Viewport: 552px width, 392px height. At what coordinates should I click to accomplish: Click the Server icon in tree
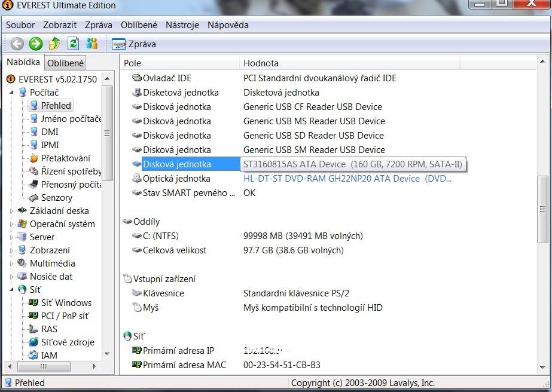point(22,237)
